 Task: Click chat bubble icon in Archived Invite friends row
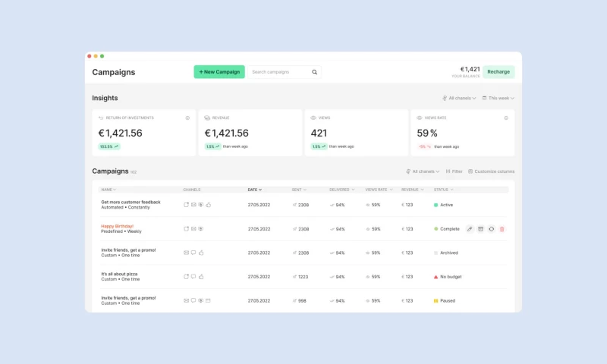click(193, 253)
